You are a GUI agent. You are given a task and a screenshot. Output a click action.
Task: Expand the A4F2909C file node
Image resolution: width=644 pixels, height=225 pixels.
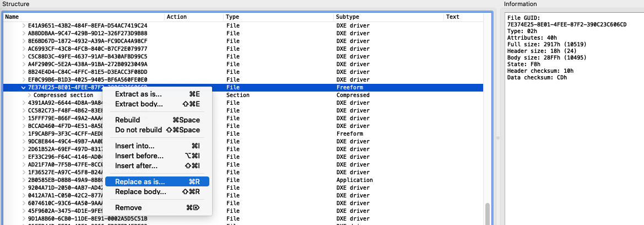point(23,64)
